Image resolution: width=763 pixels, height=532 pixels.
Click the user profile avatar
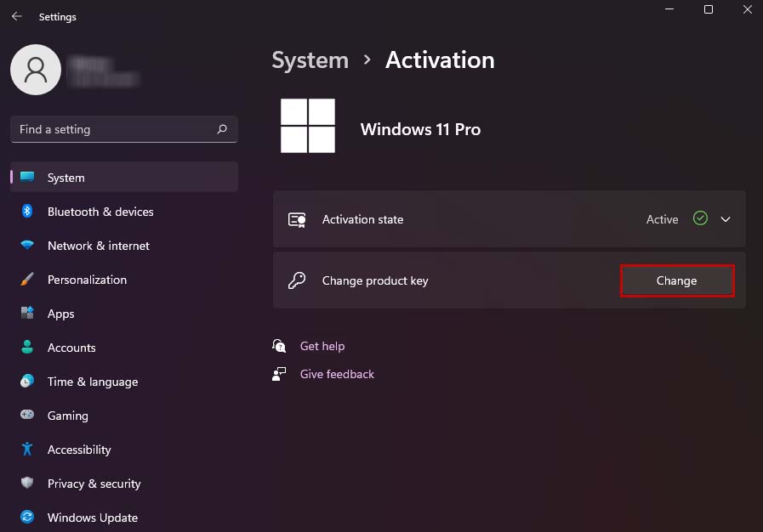[x=35, y=70]
